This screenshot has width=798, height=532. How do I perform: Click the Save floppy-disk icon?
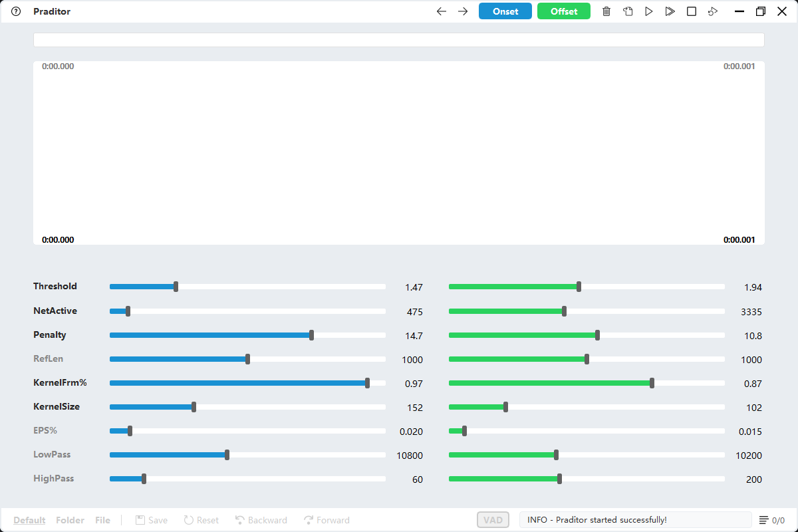[x=140, y=520]
